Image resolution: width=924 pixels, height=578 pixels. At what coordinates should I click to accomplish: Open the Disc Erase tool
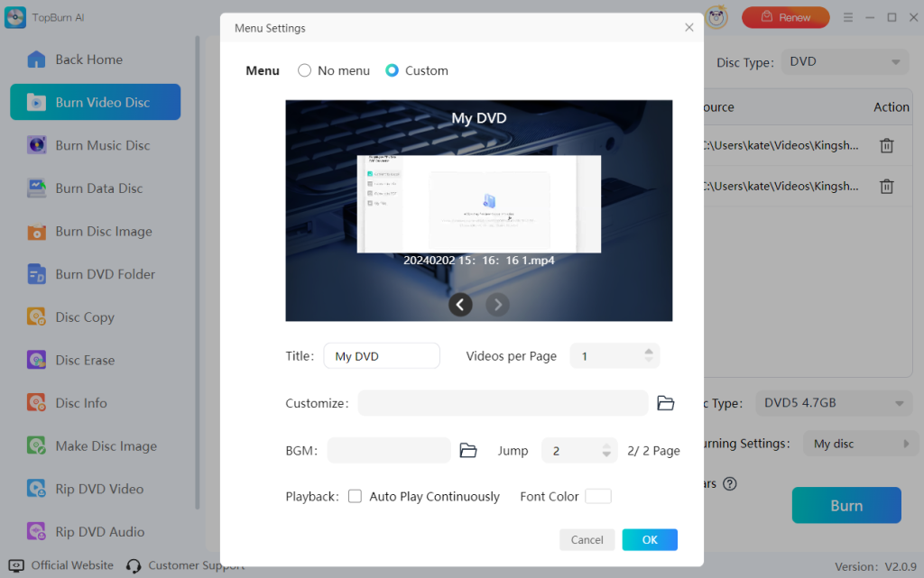81,360
